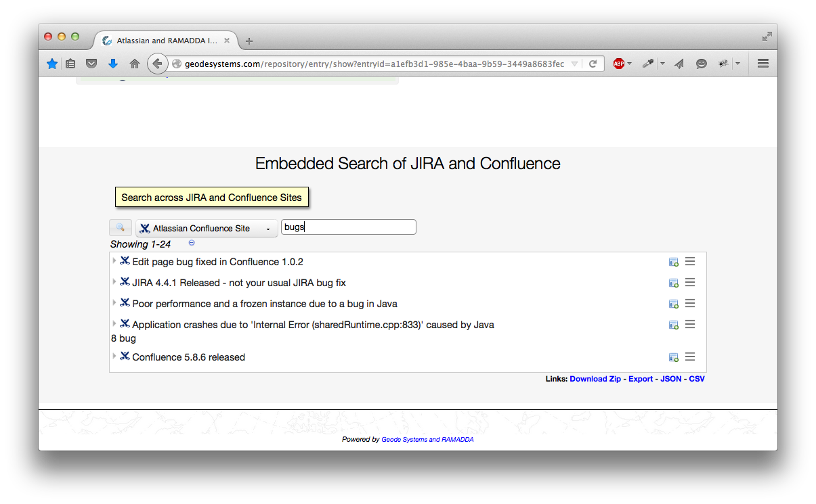
Task: Open JIRA 4.4.1 Released not your usual link
Action: (x=239, y=283)
